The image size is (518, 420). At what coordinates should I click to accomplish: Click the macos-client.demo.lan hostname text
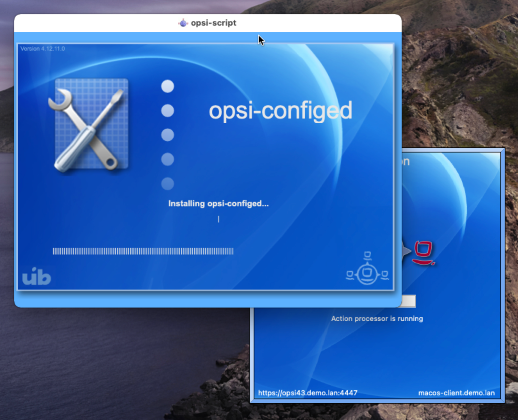456,393
